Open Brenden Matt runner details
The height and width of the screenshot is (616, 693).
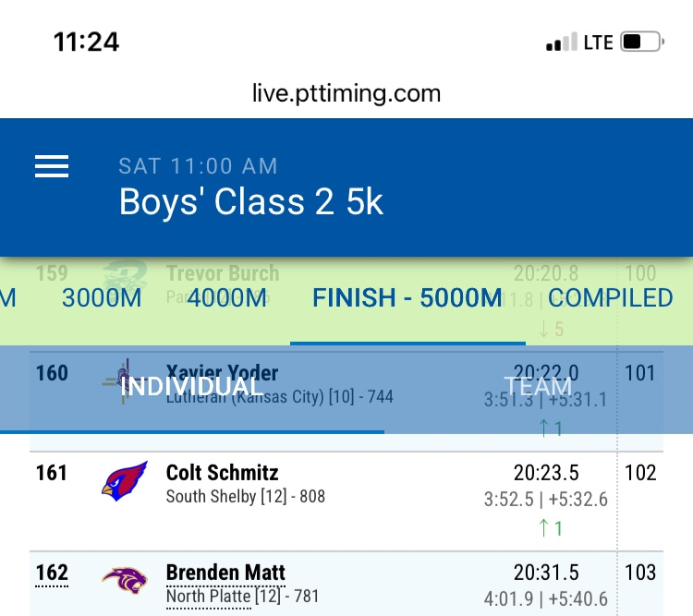click(x=225, y=573)
